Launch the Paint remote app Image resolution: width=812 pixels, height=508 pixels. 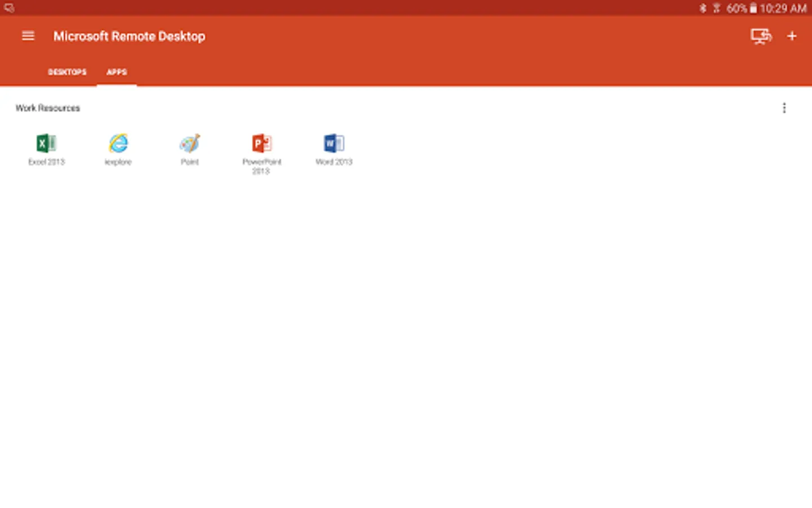(189, 150)
